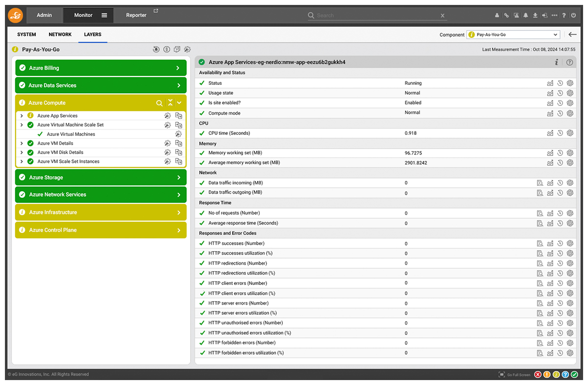Click the magnifier search icon in Azure Compute

(x=159, y=103)
